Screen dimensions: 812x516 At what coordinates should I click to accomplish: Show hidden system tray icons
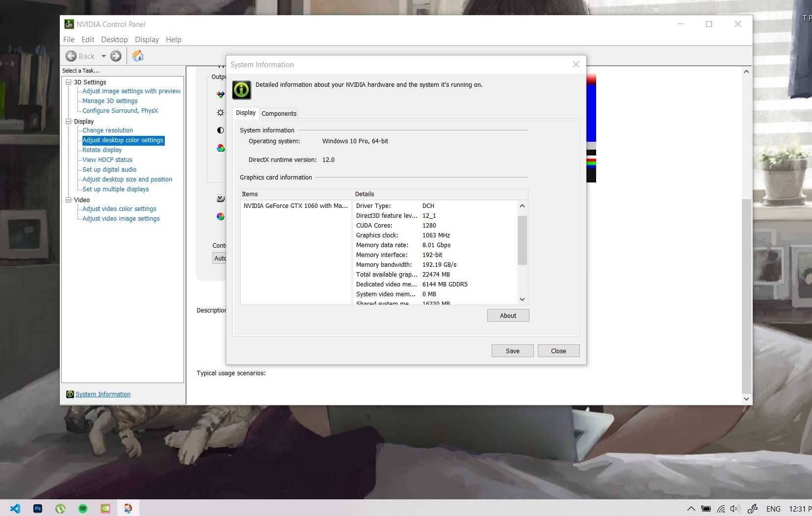pyautogui.click(x=691, y=509)
